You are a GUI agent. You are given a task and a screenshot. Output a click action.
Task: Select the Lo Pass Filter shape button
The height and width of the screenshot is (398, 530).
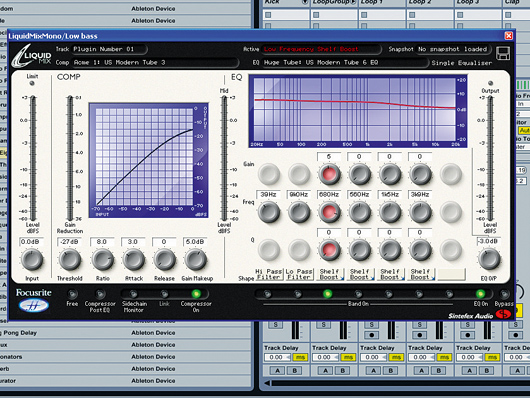pyautogui.click(x=299, y=274)
